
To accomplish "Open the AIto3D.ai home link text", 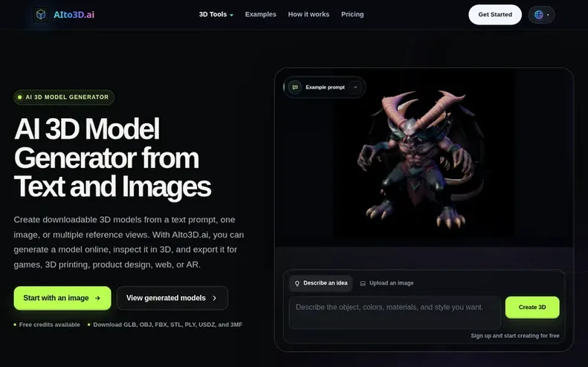I will click(74, 15).
